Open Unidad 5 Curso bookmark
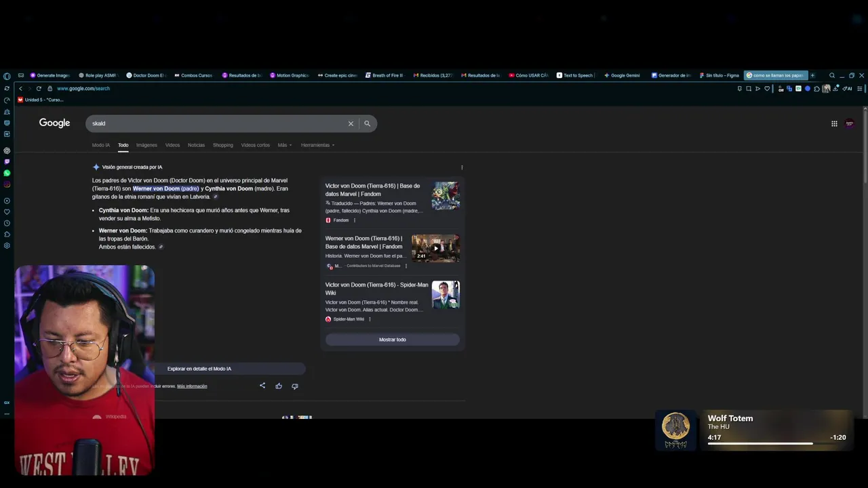This screenshot has height=488, width=868. coord(40,100)
